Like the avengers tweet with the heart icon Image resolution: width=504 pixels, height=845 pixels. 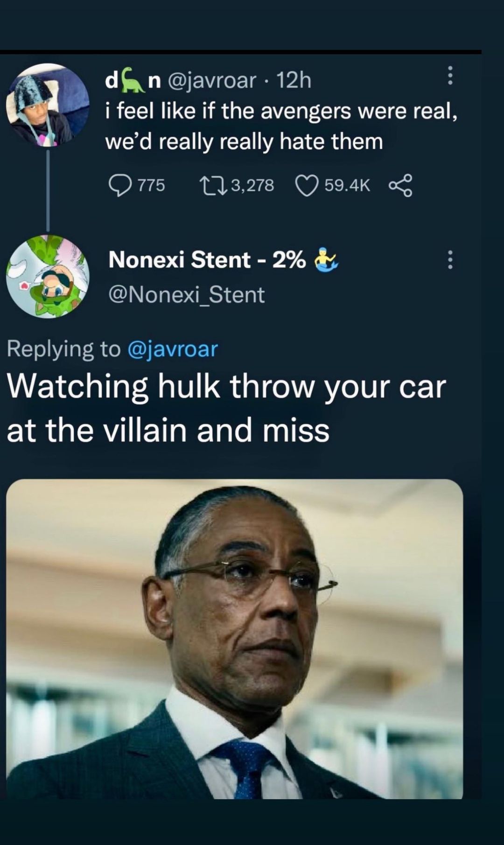(307, 186)
